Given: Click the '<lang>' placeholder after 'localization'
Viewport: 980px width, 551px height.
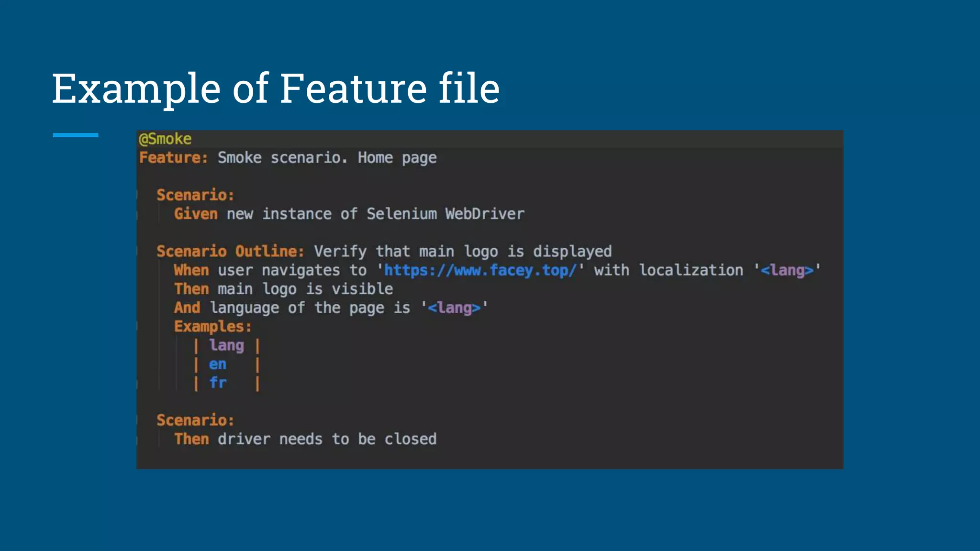Looking at the screenshot, I should [x=787, y=270].
